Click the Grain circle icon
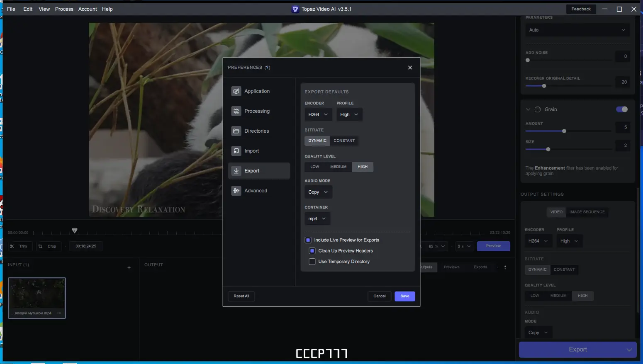643x364 pixels. click(x=538, y=109)
